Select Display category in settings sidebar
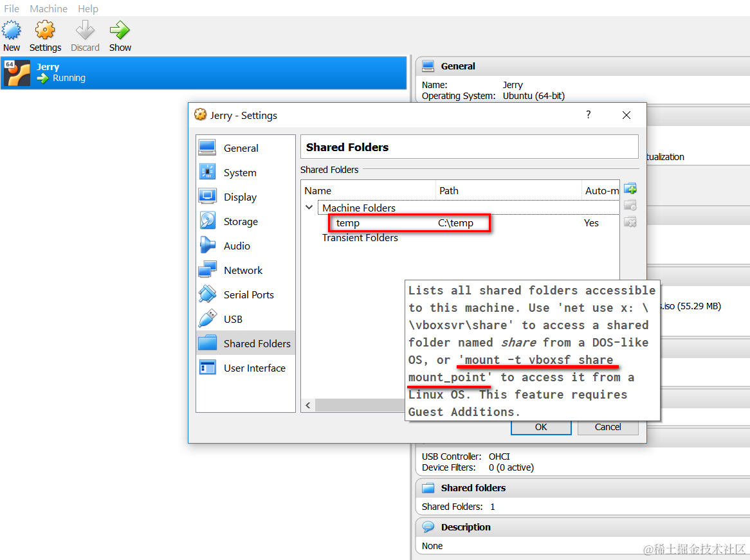Screen dimensions: 750x560 246,197
